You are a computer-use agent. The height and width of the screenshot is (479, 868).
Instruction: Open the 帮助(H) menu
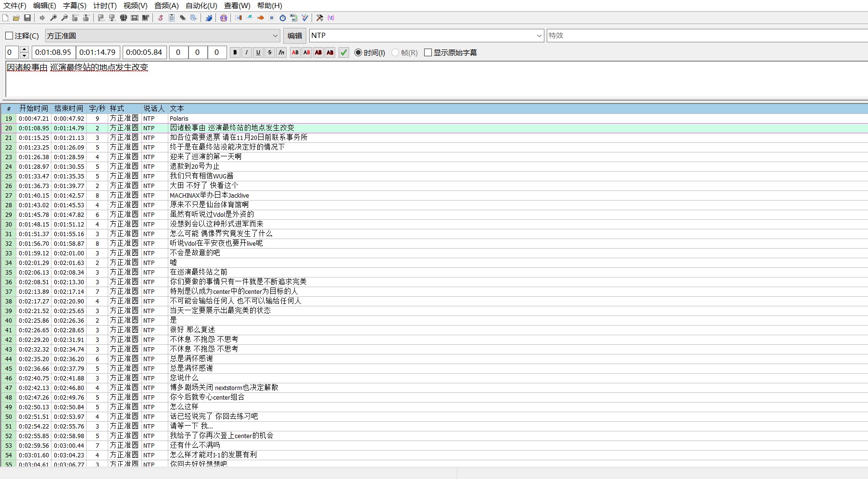269,6
